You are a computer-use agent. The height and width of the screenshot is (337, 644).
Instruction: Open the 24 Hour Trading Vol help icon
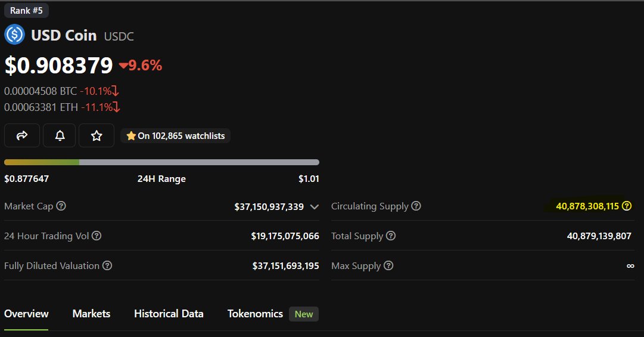97,236
